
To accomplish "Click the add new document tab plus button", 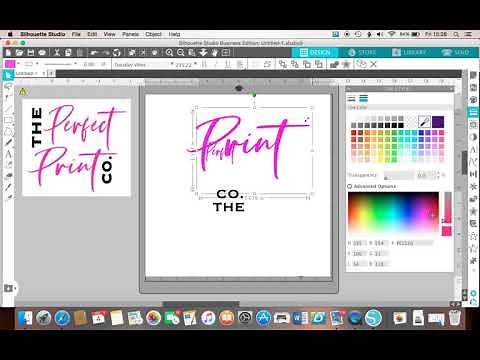I will coord(51,73).
